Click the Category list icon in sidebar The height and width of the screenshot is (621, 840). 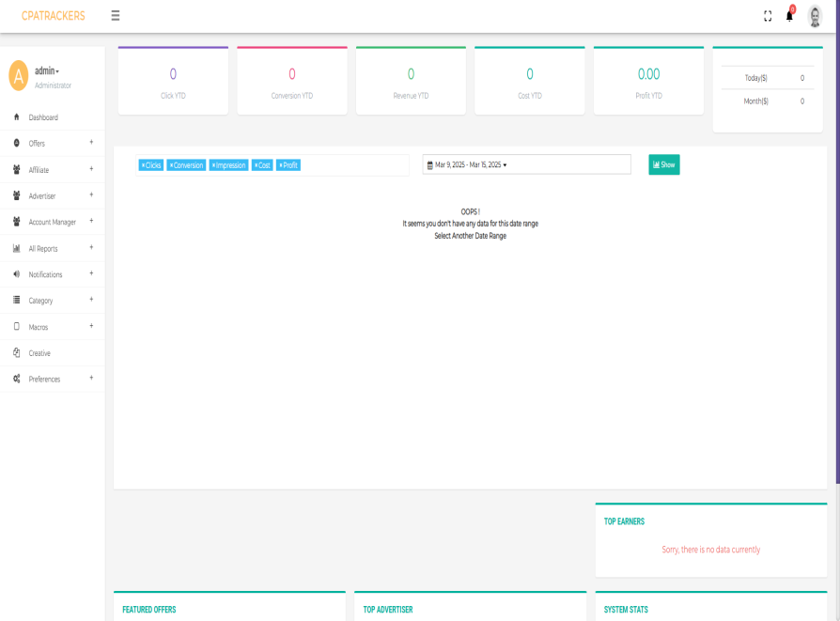(x=17, y=301)
